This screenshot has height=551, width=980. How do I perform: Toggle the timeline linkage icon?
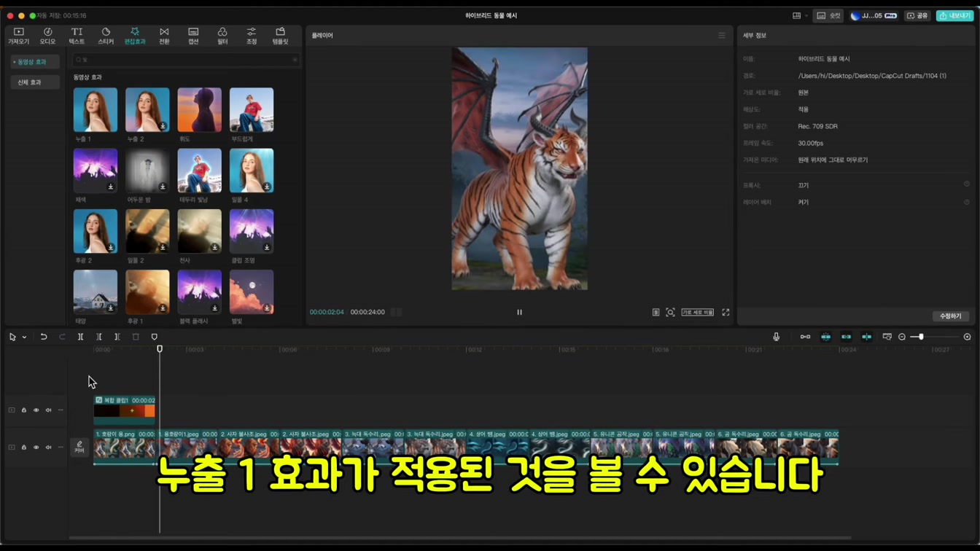click(846, 337)
